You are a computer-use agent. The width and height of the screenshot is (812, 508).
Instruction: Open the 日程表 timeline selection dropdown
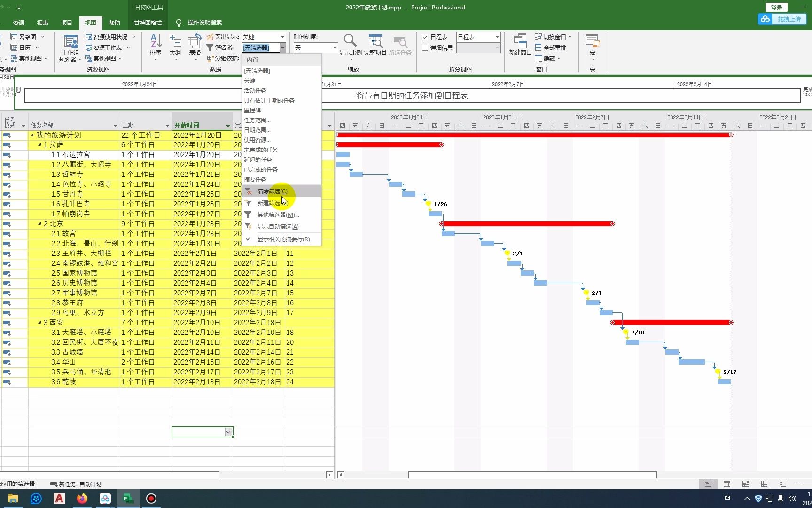pyautogui.click(x=497, y=37)
